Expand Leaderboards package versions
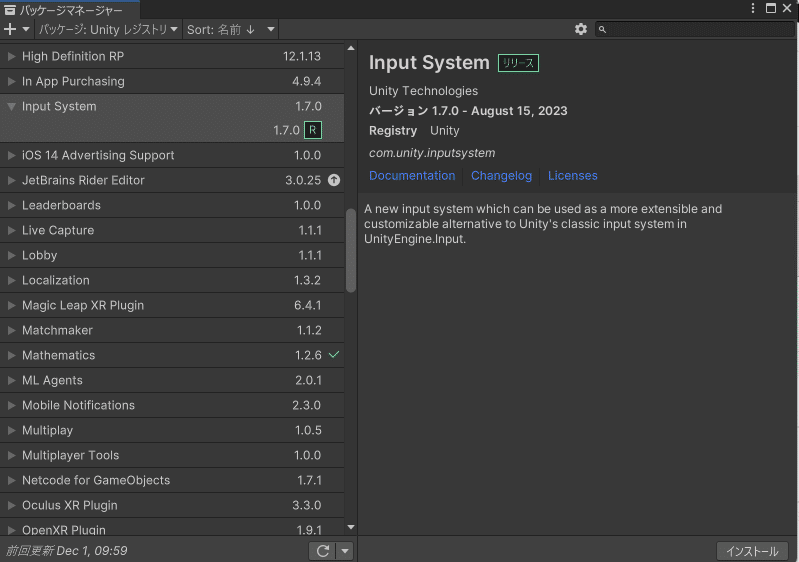This screenshot has width=799, height=562. (11, 205)
